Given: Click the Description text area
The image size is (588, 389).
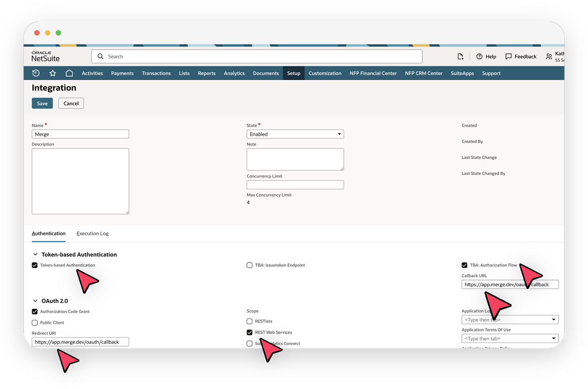Looking at the screenshot, I should coord(80,181).
